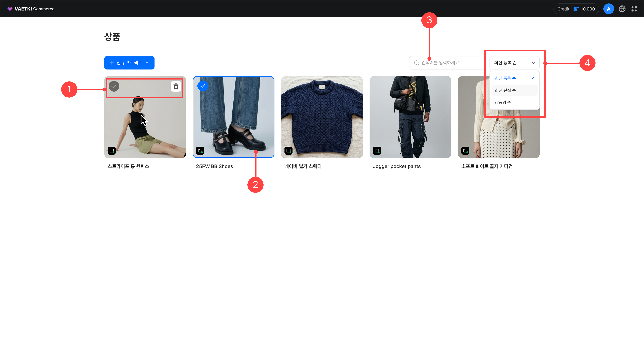
Task: Click the project badge icon on 네이비 벌키 스웨터
Action: click(289, 151)
